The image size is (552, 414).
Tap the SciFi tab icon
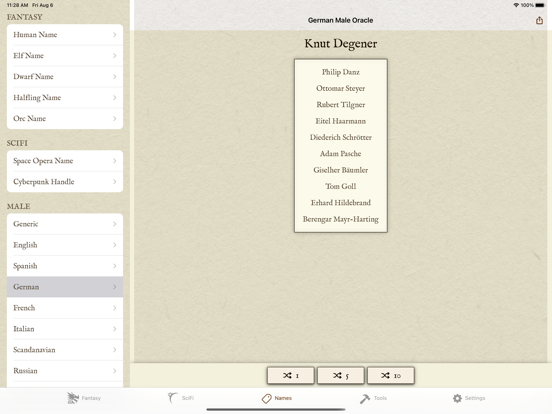point(172,398)
